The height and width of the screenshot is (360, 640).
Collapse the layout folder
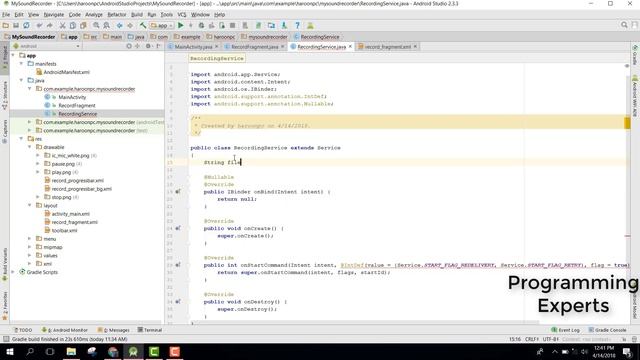29,205
